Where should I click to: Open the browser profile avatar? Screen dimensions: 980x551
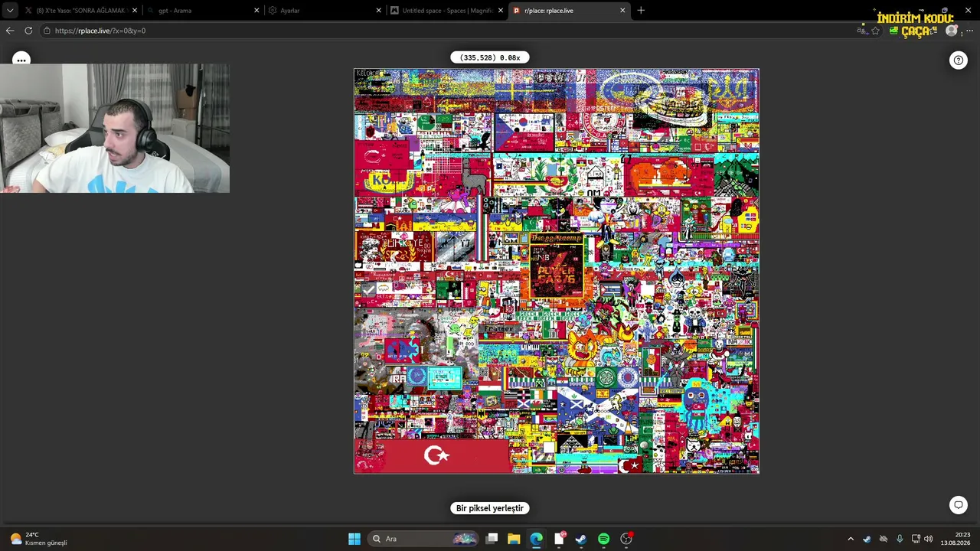click(x=952, y=31)
